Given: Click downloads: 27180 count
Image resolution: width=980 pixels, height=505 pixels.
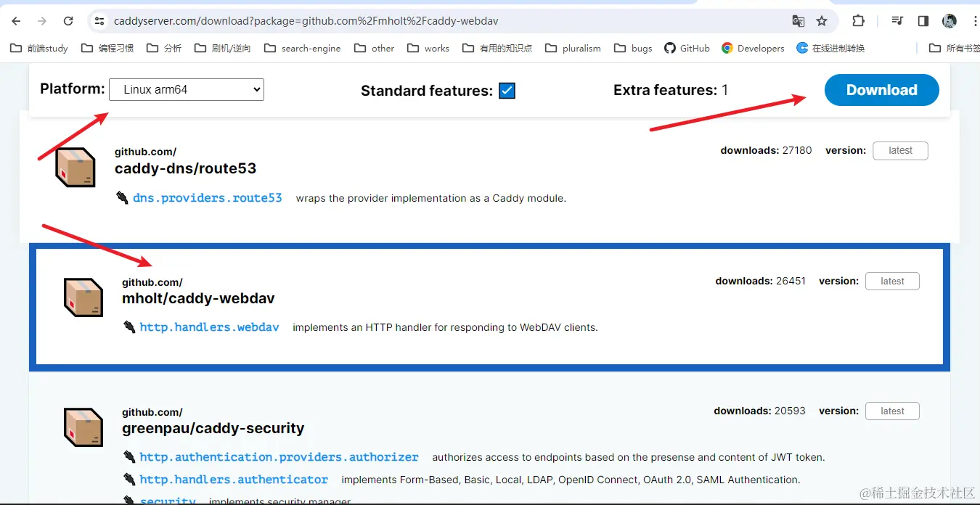Looking at the screenshot, I should [766, 150].
